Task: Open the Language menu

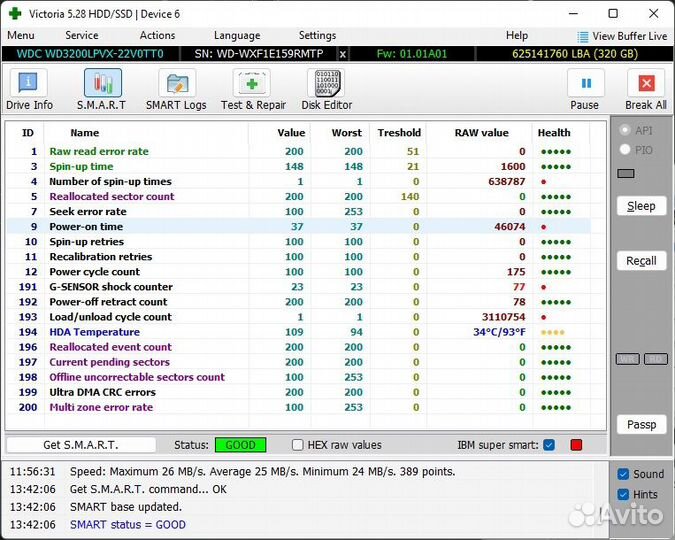Action: coord(237,35)
